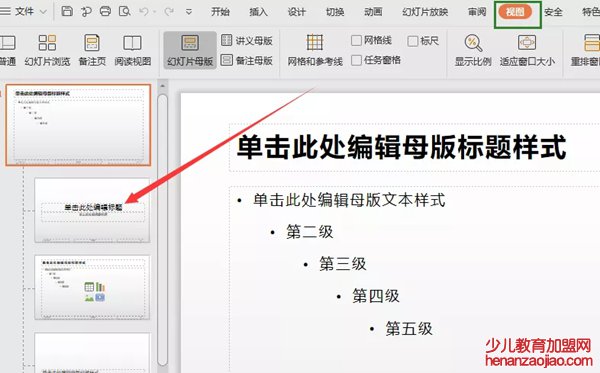Select the layout thumbnail with content icons
The image size is (600, 373).
pos(92,288)
